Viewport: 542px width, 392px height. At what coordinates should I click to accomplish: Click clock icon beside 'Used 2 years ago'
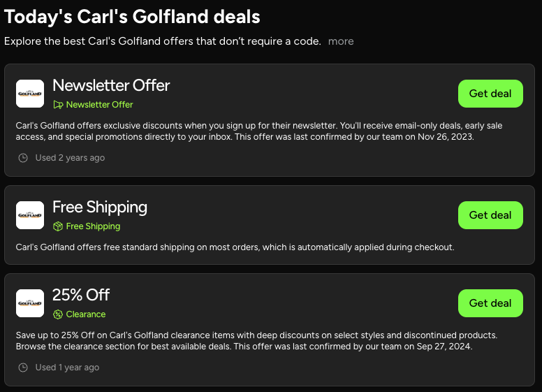tap(23, 158)
